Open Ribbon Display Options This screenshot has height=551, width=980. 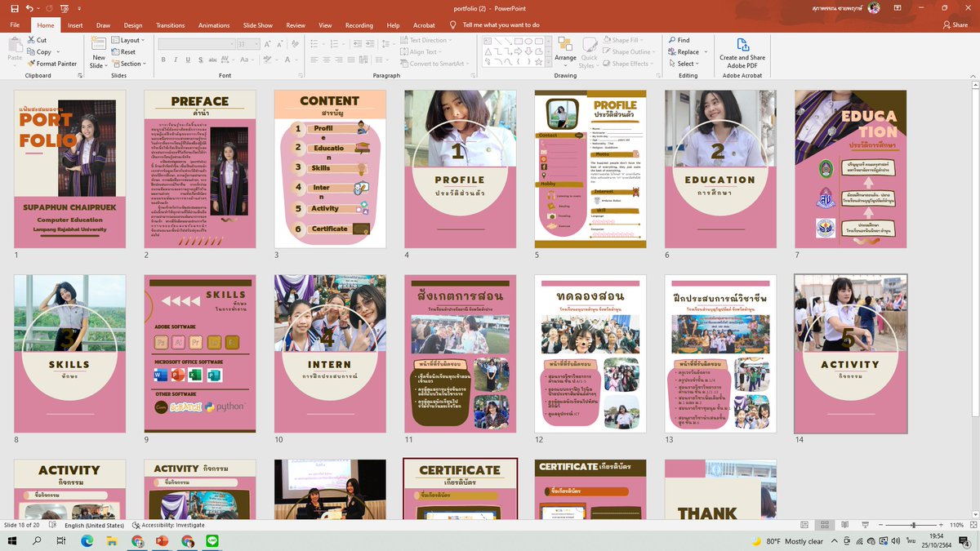(x=897, y=8)
